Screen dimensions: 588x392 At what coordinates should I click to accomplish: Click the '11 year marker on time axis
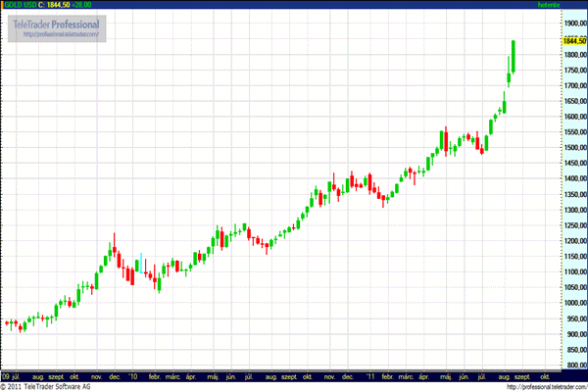369,375
